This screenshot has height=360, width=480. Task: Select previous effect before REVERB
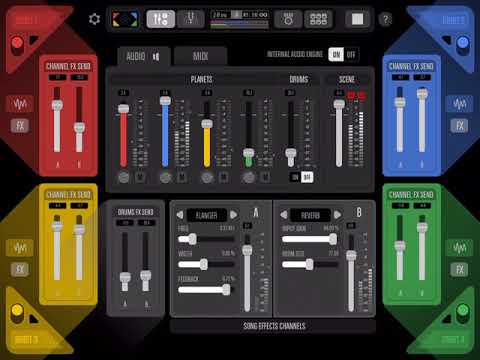[x=284, y=215]
